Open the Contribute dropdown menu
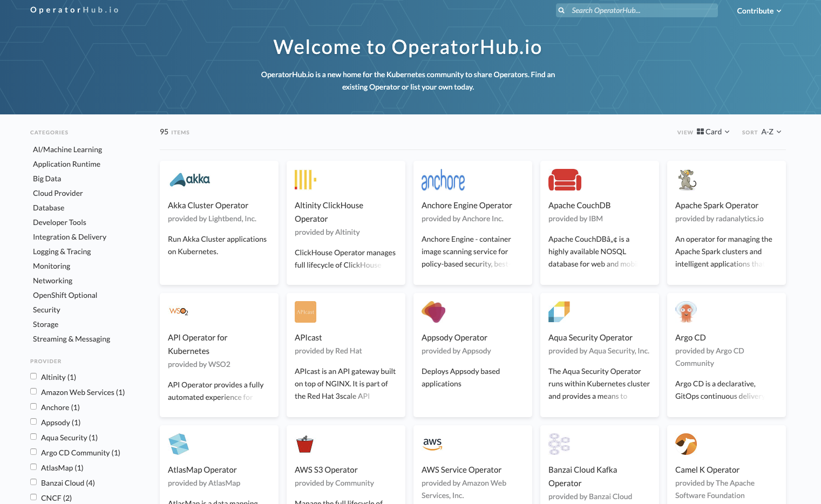This screenshot has height=504, width=821. pos(759,11)
